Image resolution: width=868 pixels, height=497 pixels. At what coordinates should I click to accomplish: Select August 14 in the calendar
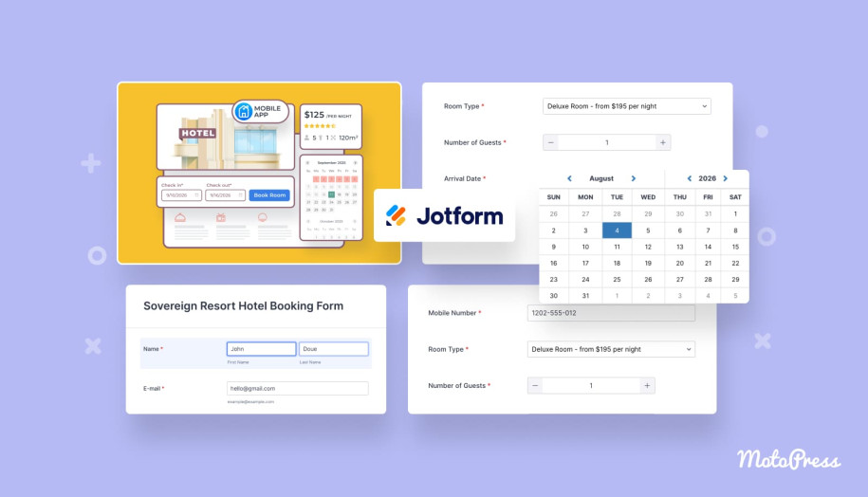point(708,247)
